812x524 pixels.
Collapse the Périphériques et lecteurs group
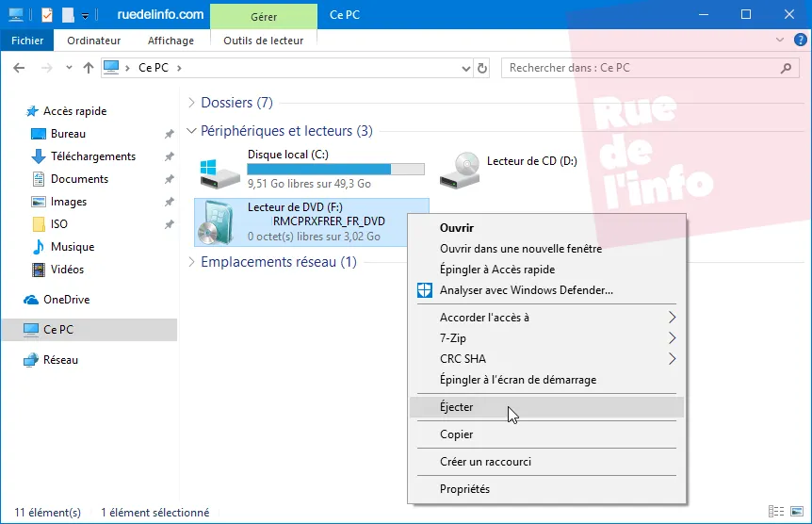191,131
